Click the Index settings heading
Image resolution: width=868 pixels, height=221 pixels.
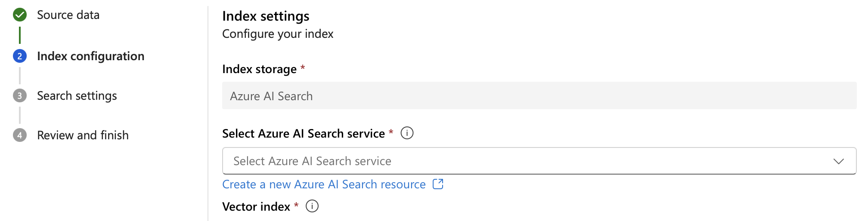(x=266, y=16)
